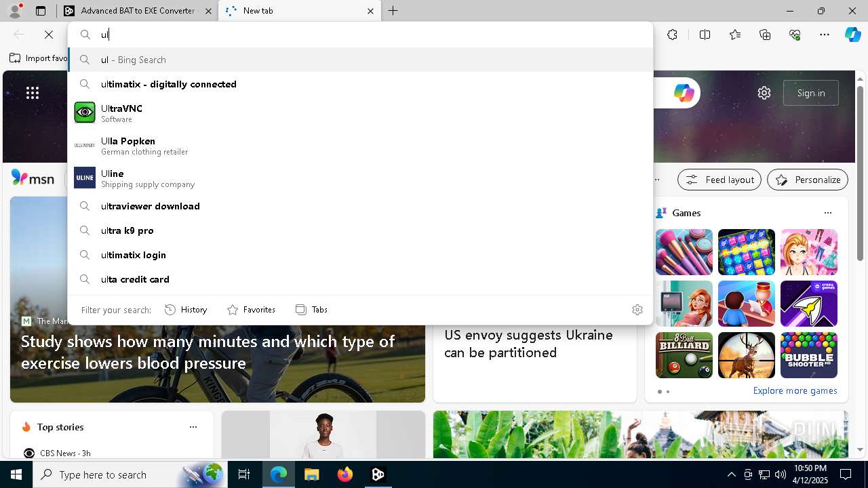Open the MSN apps grid launcher
The width and height of the screenshot is (868, 488).
33,93
